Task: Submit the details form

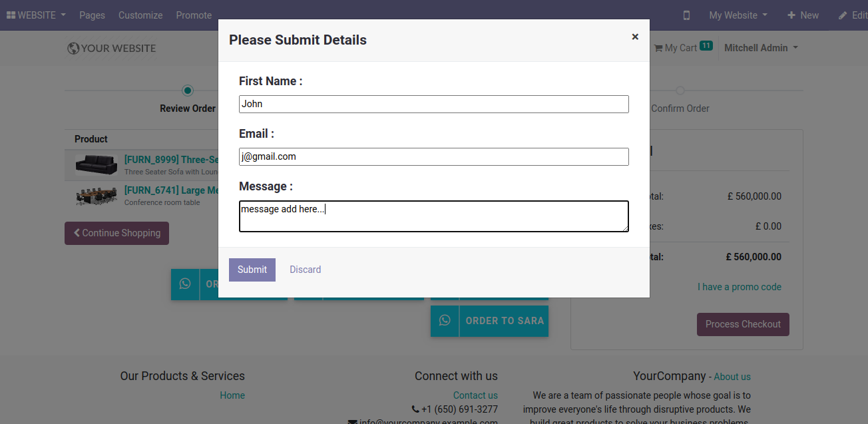Action: tap(252, 270)
